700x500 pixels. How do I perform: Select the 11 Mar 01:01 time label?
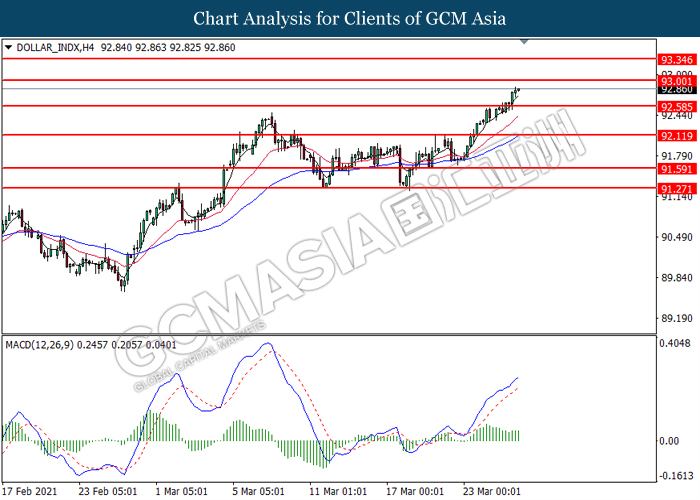[x=338, y=491]
